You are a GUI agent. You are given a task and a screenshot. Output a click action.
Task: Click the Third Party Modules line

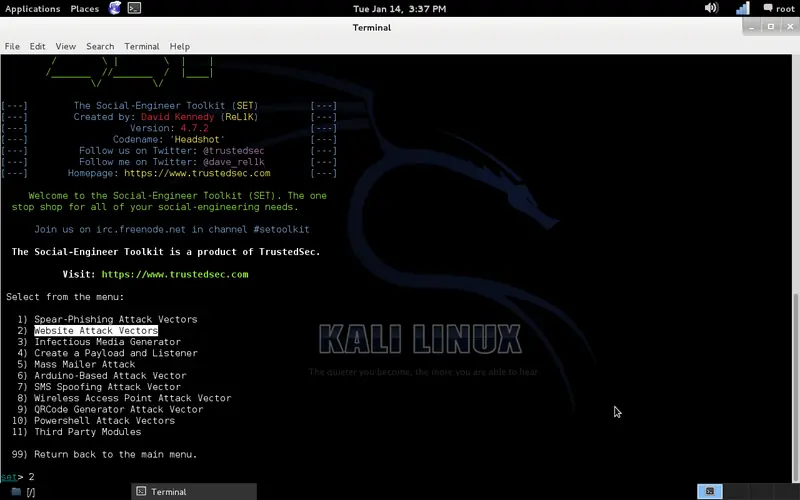pyautogui.click(x=88, y=432)
